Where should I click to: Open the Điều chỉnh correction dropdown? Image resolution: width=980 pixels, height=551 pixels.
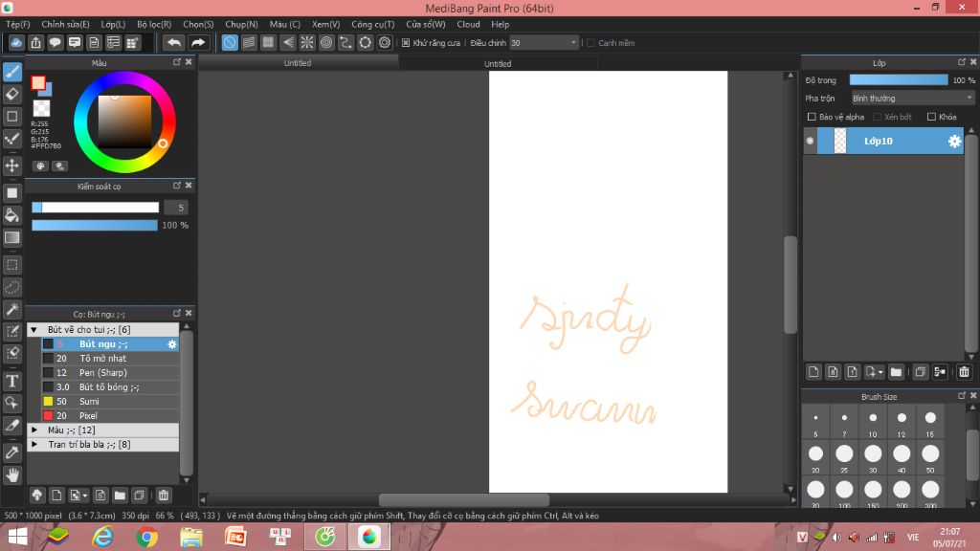(x=544, y=42)
